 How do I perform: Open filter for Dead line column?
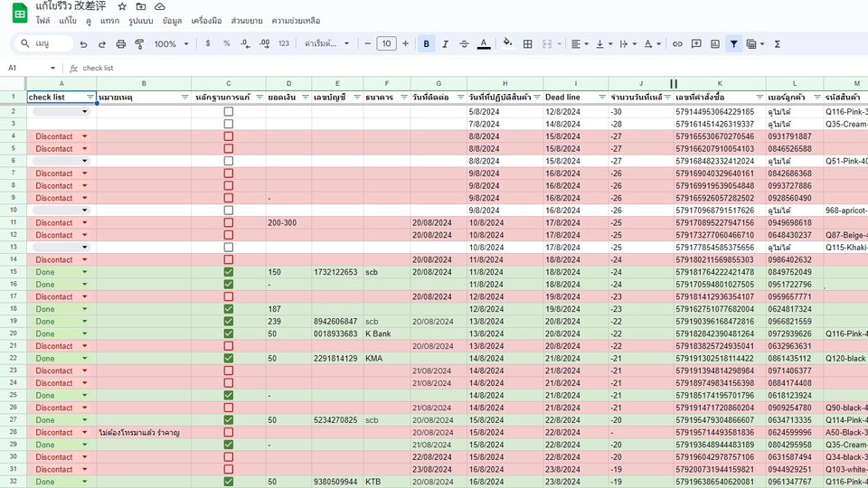(x=602, y=98)
